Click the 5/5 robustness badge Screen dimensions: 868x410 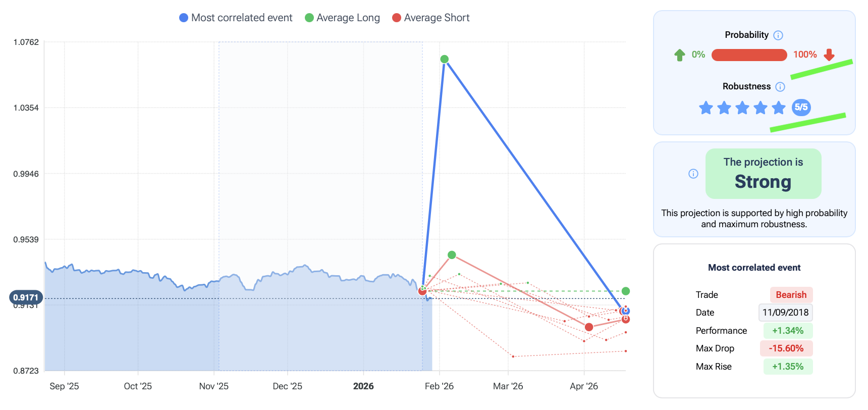coord(801,107)
